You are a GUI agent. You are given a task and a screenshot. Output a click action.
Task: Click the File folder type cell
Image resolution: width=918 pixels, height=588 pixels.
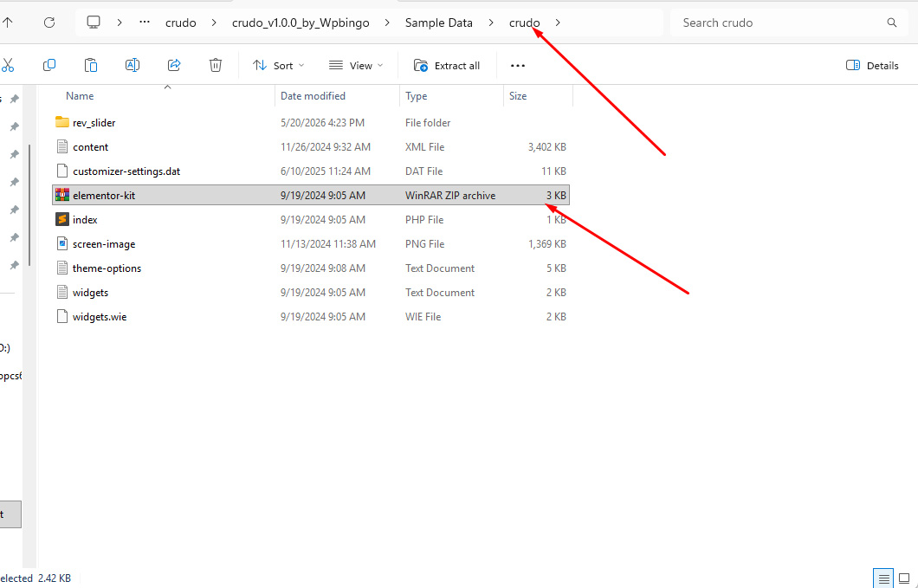tap(428, 122)
